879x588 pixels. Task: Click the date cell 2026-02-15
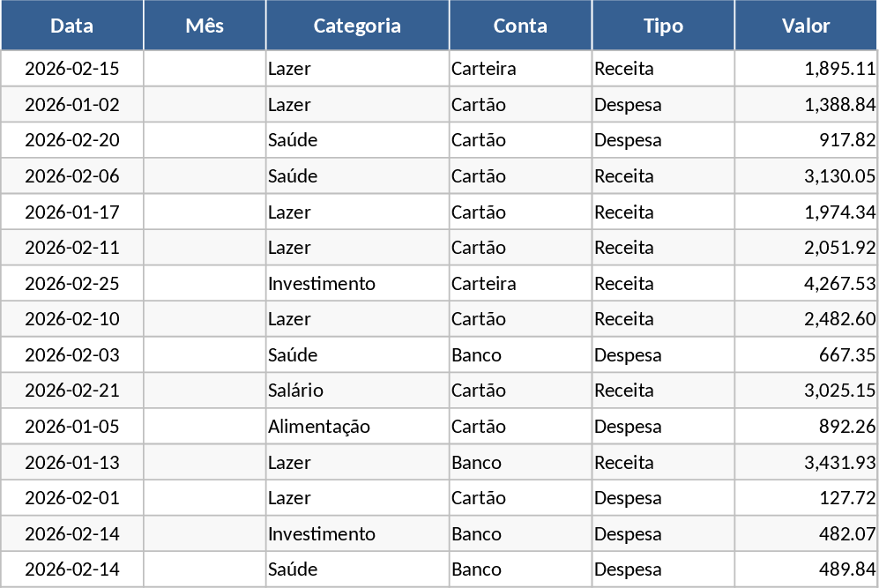72,69
